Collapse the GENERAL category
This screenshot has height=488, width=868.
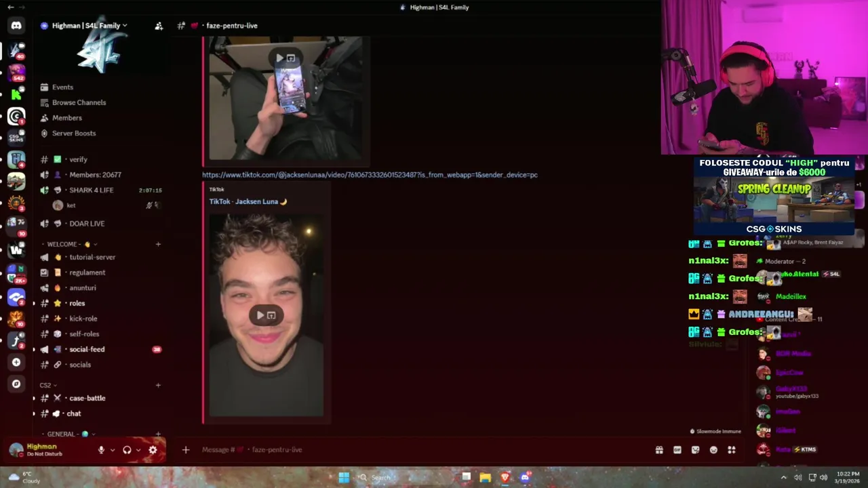tap(68, 434)
